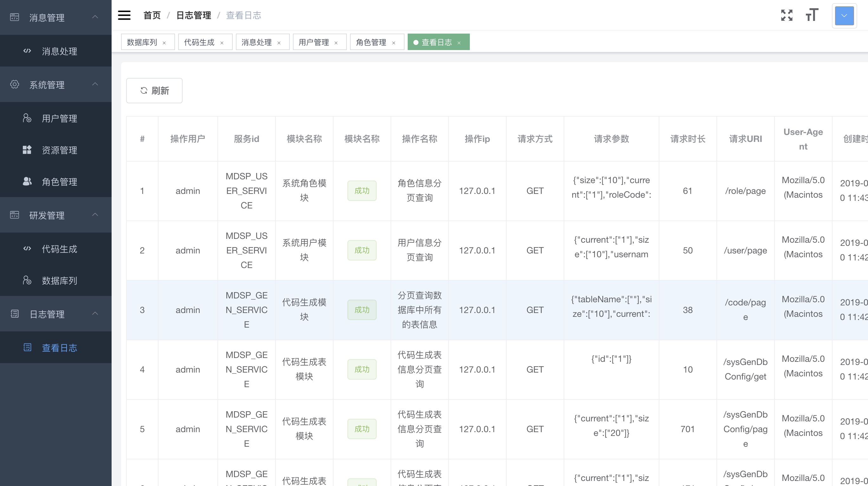Go to 角色管理 sidebar item
868x486 pixels.
coord(59,182)
